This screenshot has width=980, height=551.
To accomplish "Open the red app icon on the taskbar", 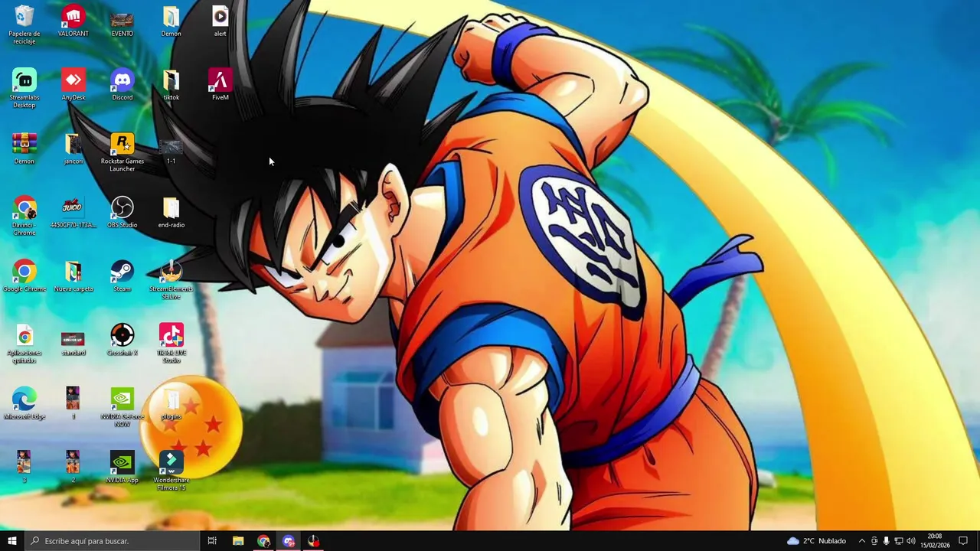I will click(313, 541).
